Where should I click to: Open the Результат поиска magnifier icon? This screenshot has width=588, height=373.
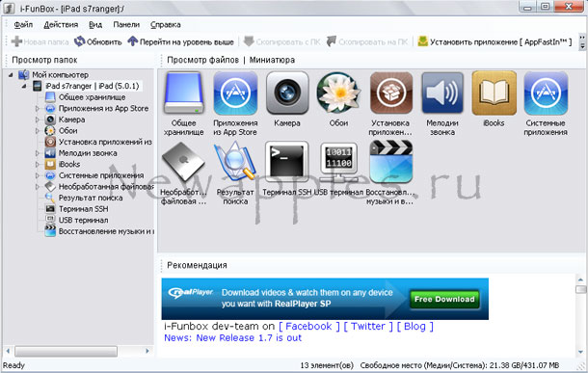pyautogui.click(x=235, y=162)
